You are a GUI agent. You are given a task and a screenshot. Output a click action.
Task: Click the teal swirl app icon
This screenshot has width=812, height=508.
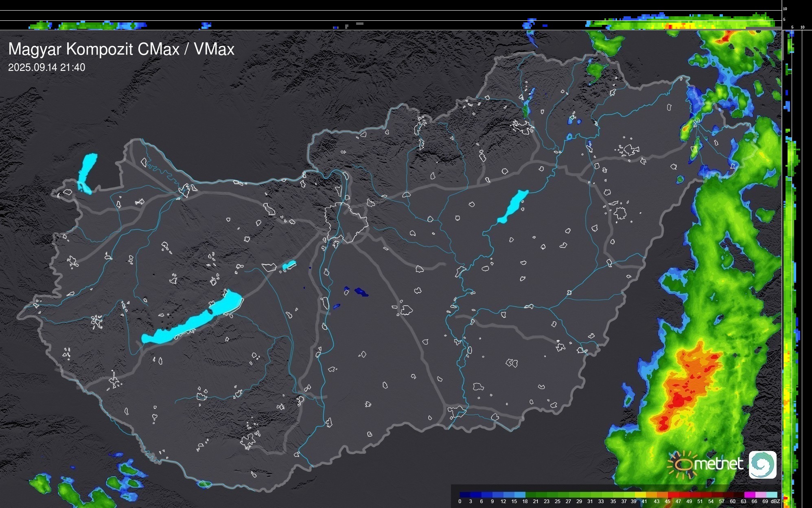(x=762, y=465)
